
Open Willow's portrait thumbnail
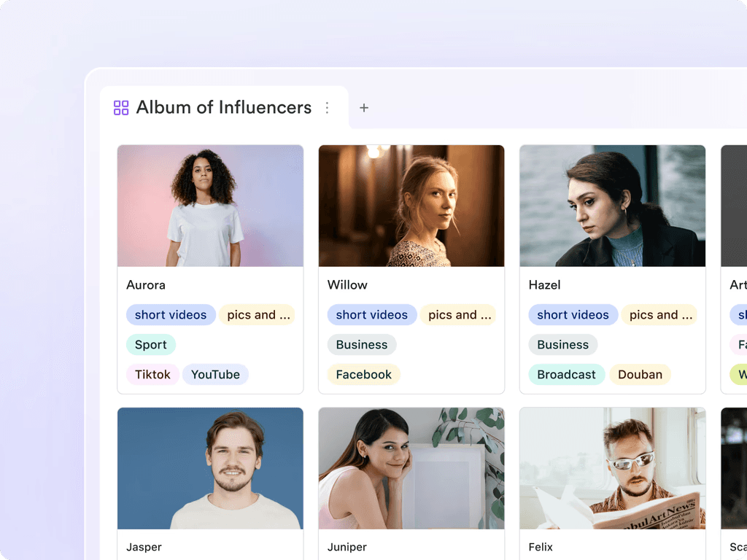click(411, 206)
